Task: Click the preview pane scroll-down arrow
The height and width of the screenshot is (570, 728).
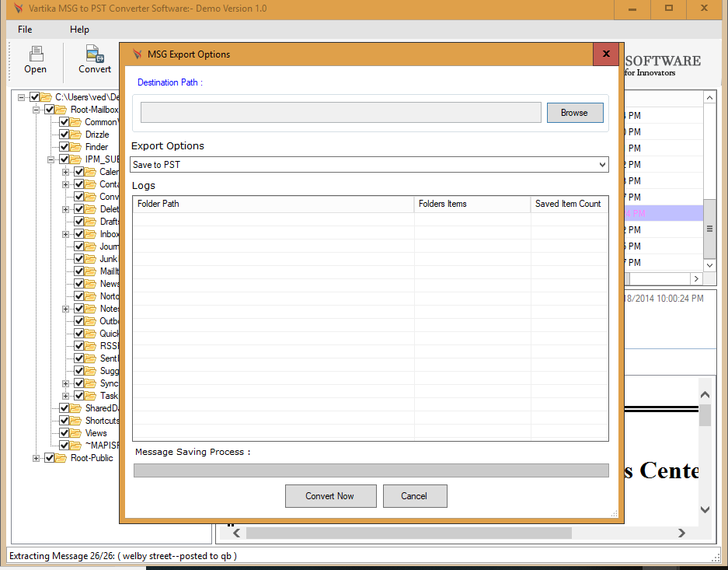Action: click(705, 509)
